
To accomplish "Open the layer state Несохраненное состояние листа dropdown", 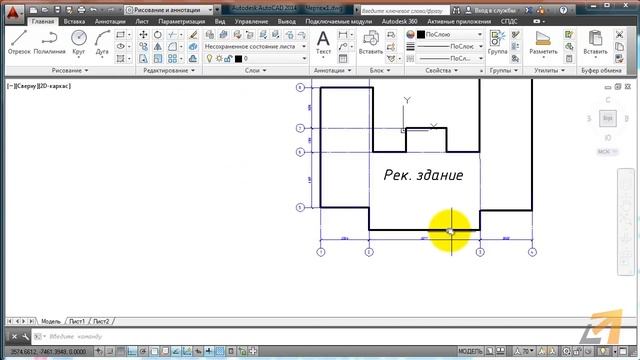I will click(x=256, y=47).
